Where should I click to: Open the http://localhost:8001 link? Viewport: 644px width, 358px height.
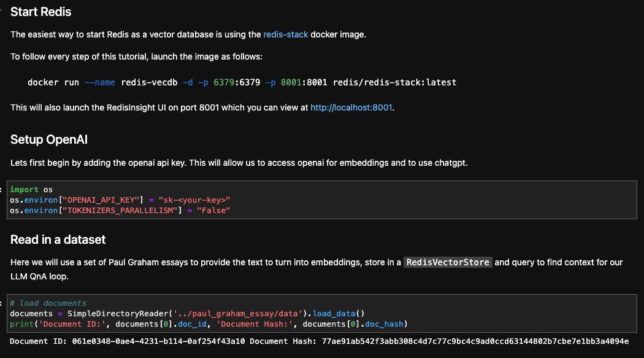(351, 107)
